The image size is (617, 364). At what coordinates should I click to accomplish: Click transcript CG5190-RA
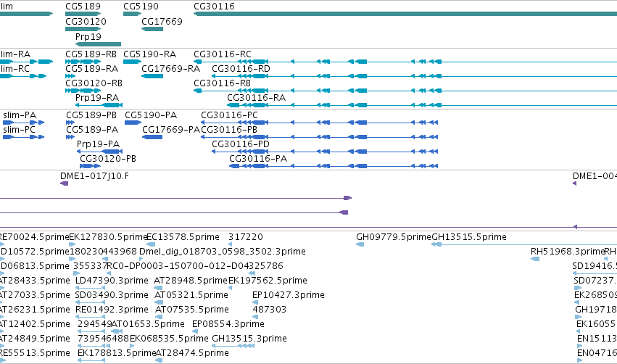(149, 54)
